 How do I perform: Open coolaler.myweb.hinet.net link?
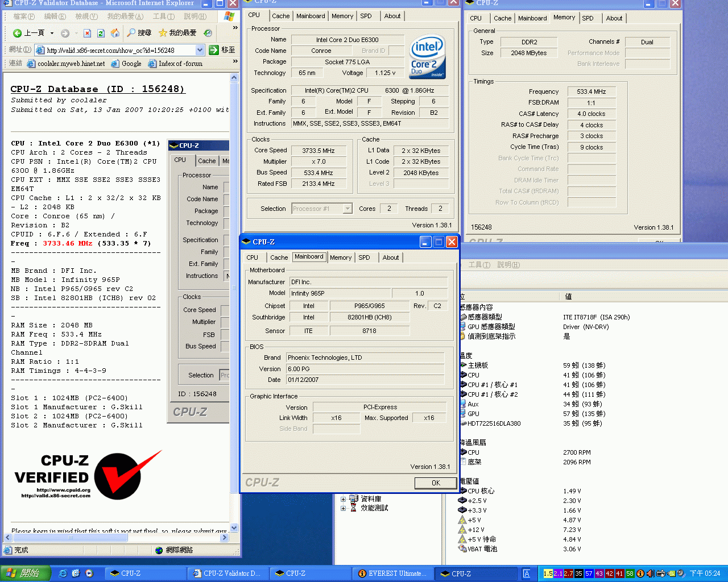66,64
